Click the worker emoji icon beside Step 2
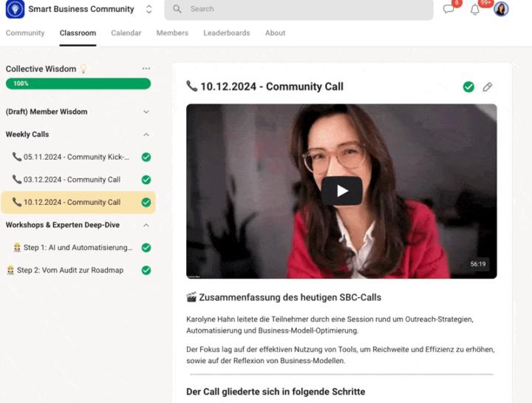This screenshot has height=403, width=532. [x=10, y=270]
